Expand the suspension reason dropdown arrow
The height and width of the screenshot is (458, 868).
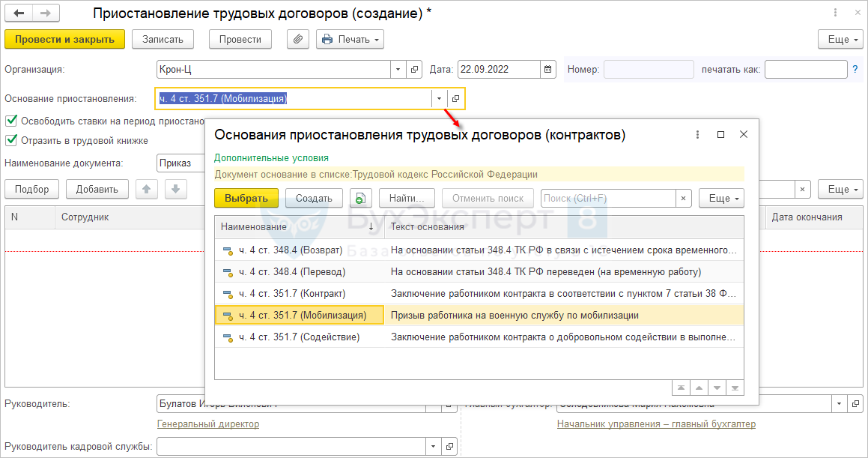click(439, 99)
